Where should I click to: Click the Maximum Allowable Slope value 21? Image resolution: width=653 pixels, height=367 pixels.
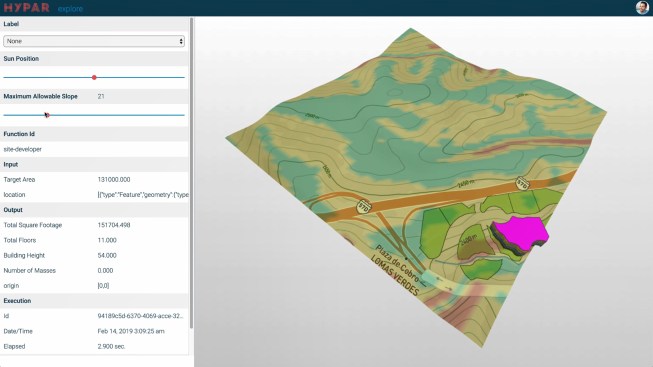(x=101, y=96)
